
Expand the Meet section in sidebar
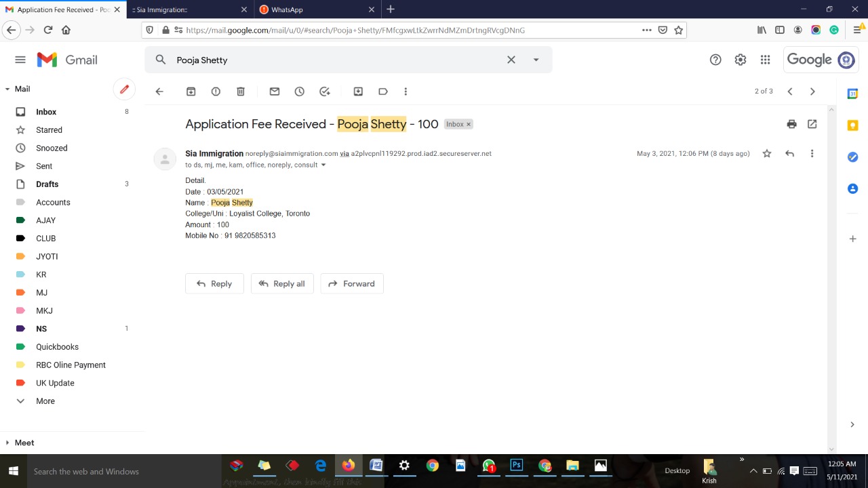(7, 443)
